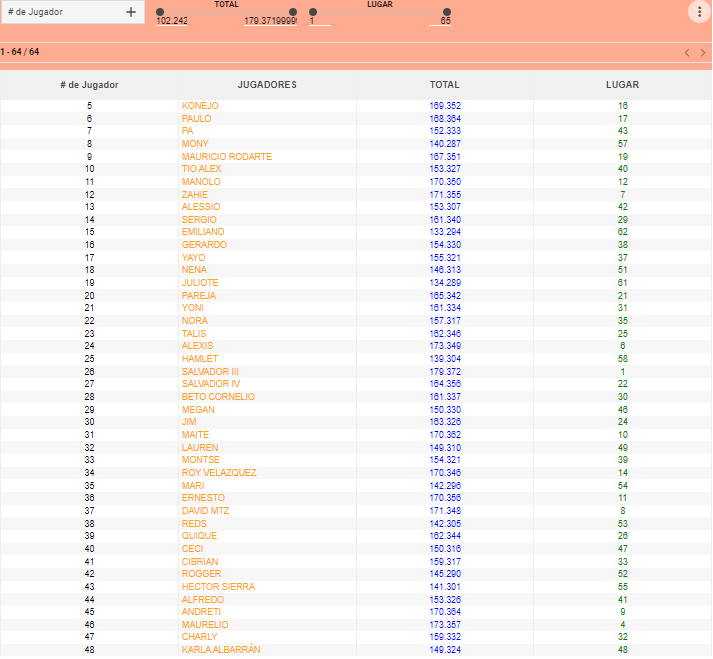The height and width of the screenshot is (659, 713).
Task: Click pagination text 1 - 64 / 64
Action: coord(20,52)
